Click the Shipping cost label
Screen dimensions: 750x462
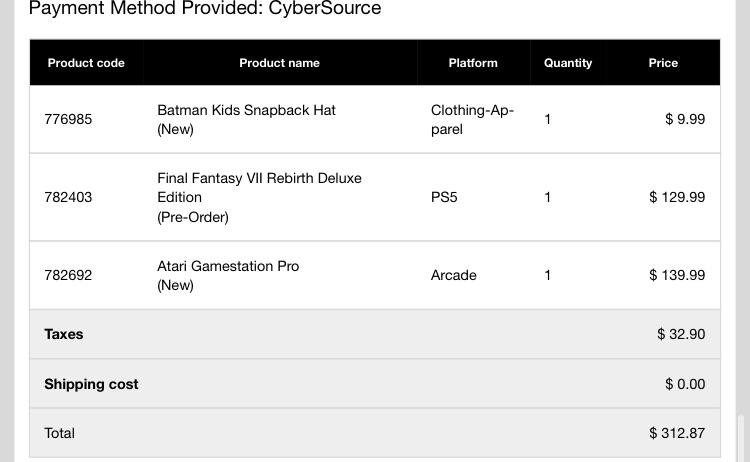click(91, 384)
